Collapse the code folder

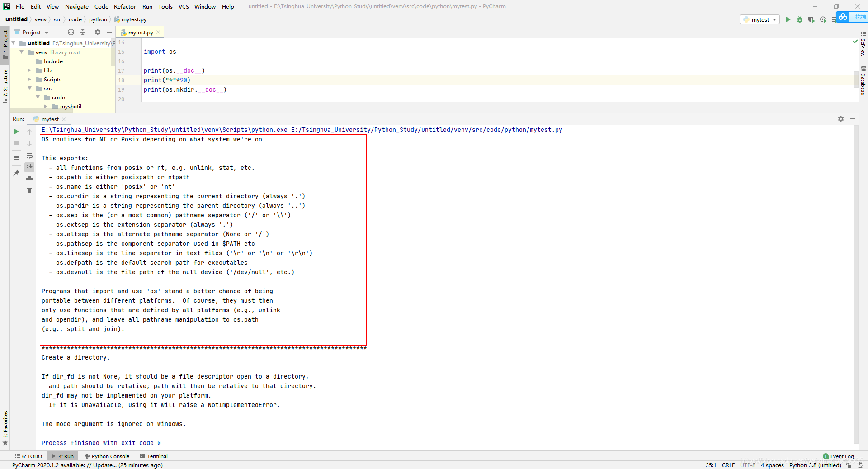coord(38,97)
